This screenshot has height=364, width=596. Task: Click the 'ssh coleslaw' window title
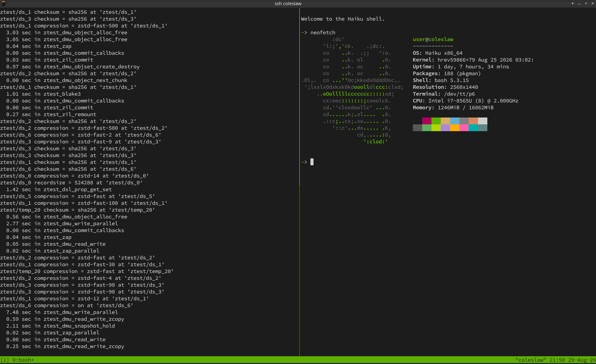pos(288,3)
